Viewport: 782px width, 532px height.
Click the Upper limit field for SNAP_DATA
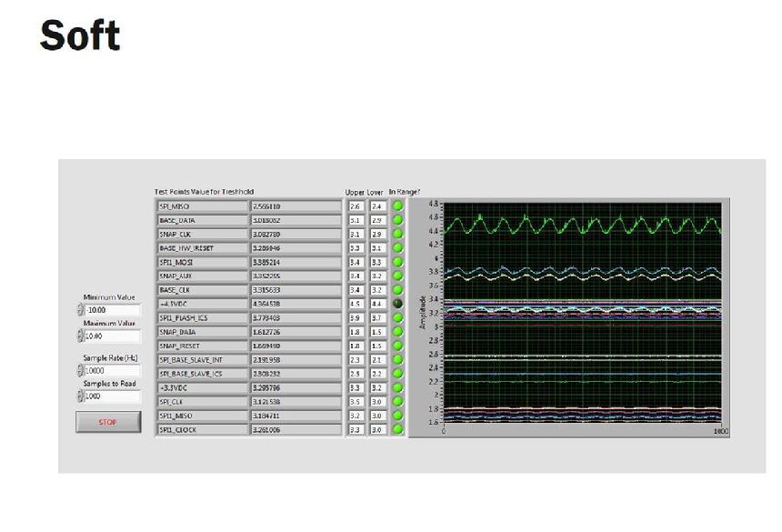[x=356, y=332]
